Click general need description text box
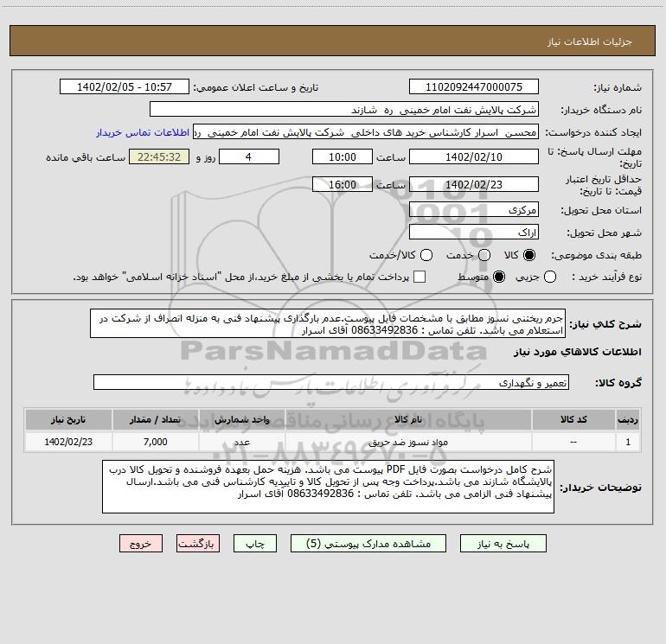 coord(328,323)
